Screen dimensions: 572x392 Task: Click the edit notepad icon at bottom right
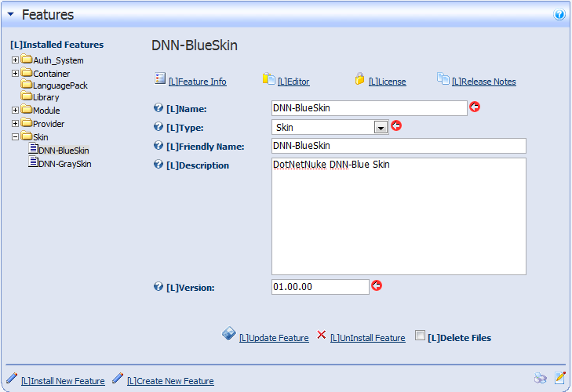point(560,378)
